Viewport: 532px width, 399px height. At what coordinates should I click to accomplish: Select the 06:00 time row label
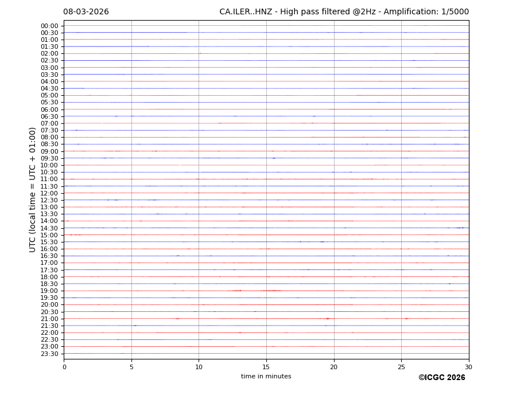tap(49, 109)
